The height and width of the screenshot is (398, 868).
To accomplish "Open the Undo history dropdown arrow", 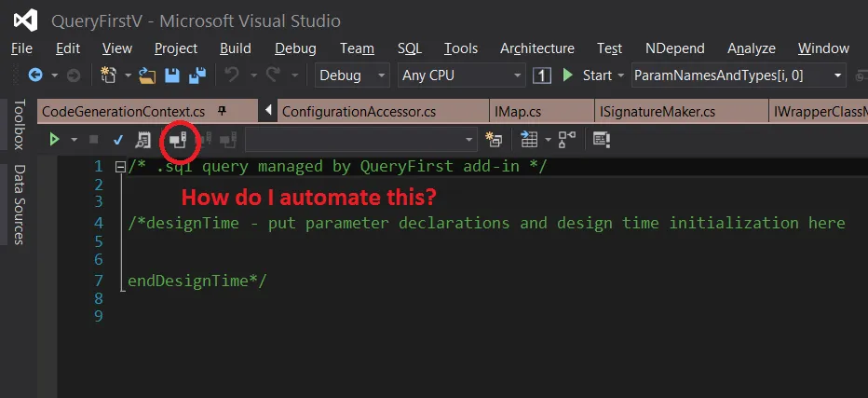I will [253, 75].
